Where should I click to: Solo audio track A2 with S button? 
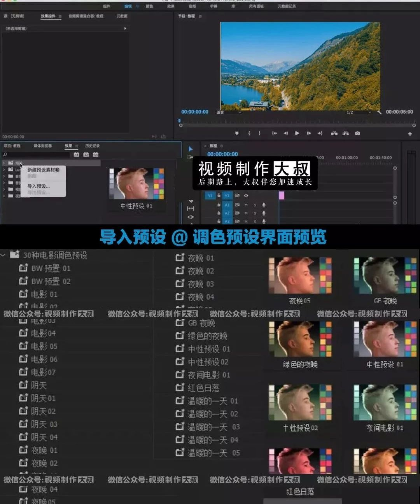[255, 213]
